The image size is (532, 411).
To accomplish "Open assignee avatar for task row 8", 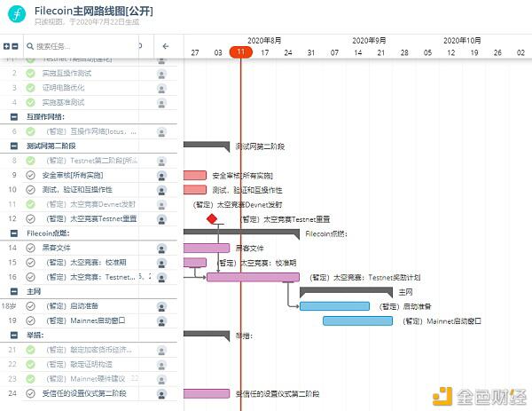I will tap(162, 161).
